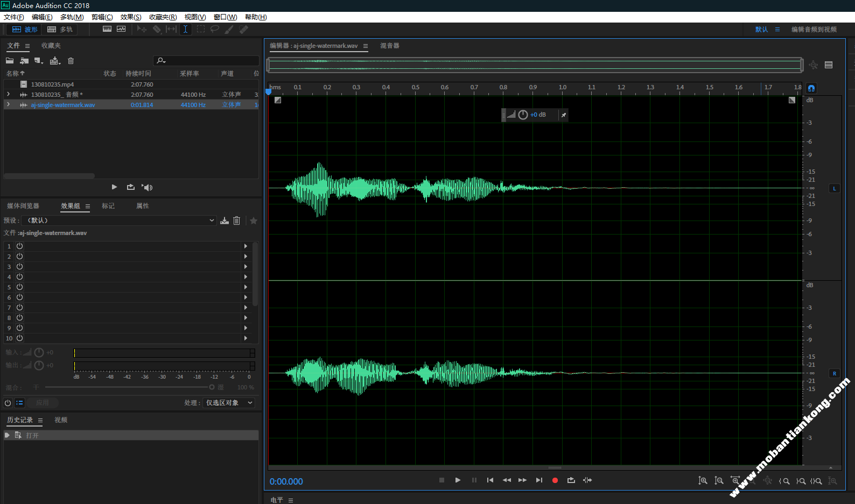Open file folder icon in Files panel
This screenshot has width=855, height=504.
click(10, 61)
